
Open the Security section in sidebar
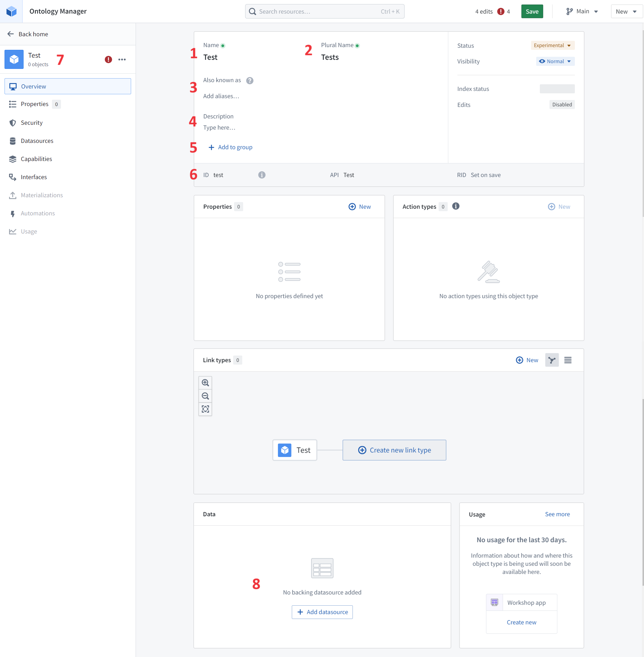pos(68,122)
